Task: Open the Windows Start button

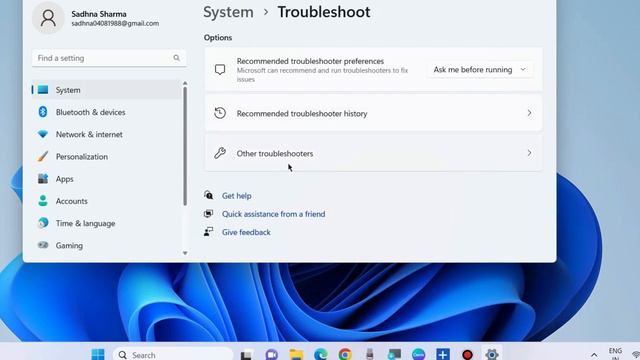Action: click(x=98, y=354)
